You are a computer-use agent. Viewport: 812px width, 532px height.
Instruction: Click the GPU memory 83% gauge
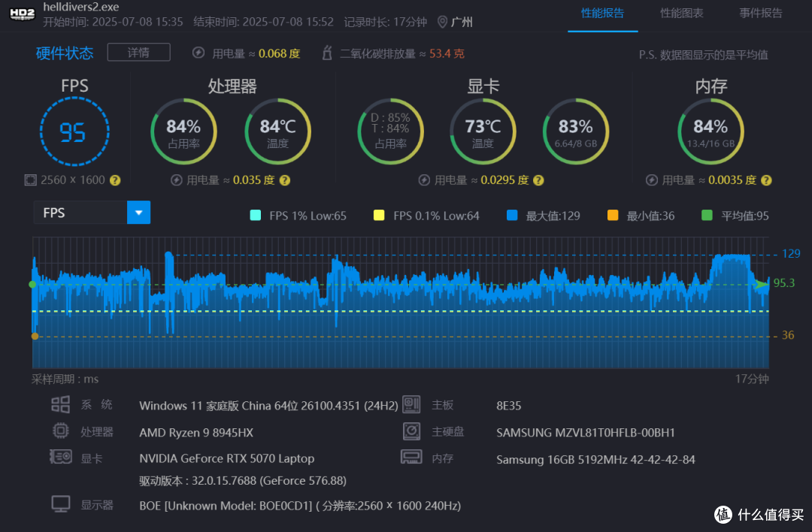click(576, 131)
